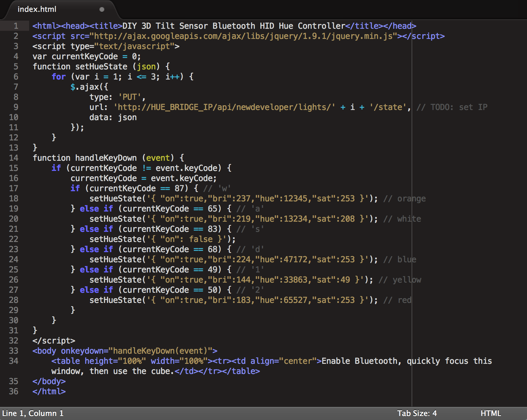Click the handleKeyDown function definition
This screenshot has height=420, width=527.
tap(106, 158)
